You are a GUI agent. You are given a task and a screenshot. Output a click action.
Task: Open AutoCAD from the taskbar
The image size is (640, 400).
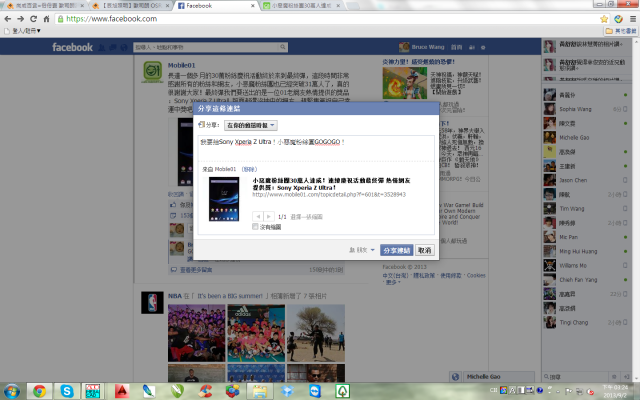pos(122,391)
